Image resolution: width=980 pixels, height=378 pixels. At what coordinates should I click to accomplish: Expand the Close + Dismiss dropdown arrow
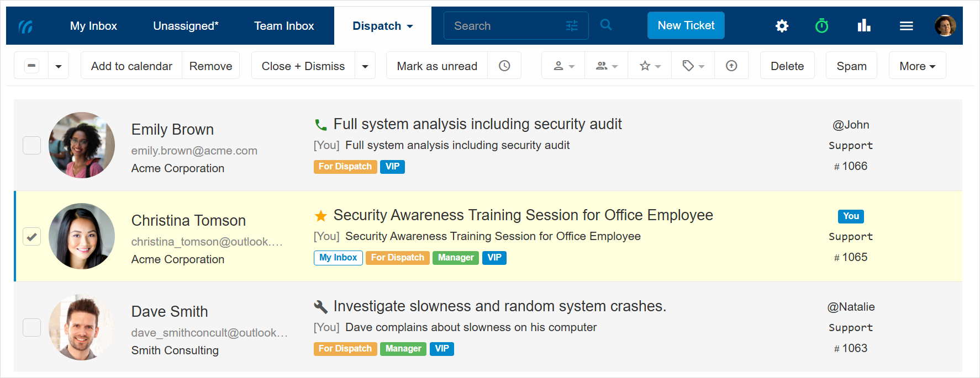tap(365, 66)
